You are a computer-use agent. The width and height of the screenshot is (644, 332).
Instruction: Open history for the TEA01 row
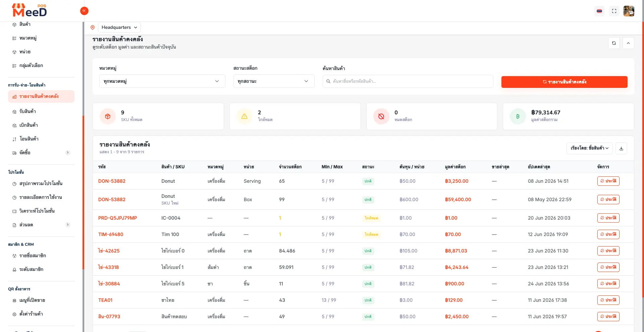[608, 300]
